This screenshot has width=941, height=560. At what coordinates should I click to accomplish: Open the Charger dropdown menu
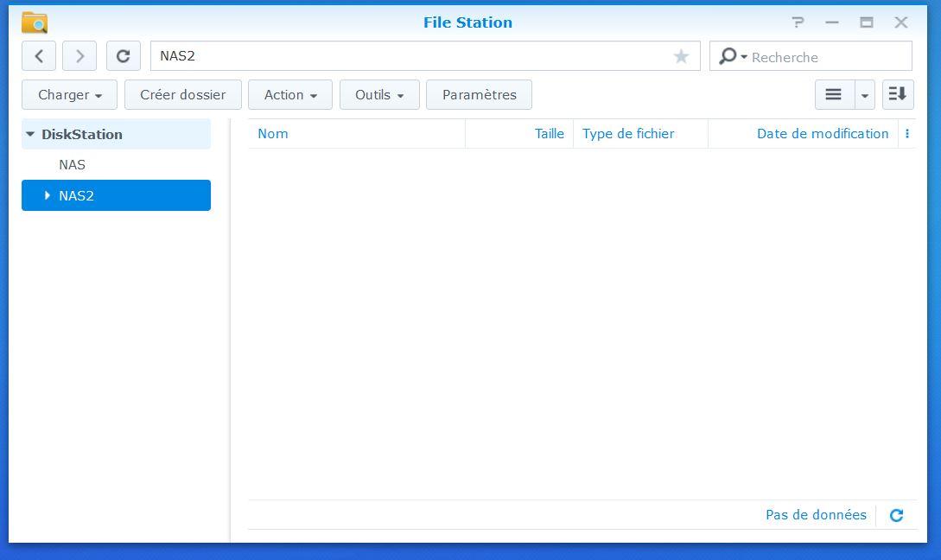pyautogui.click(x=70, y=95)
